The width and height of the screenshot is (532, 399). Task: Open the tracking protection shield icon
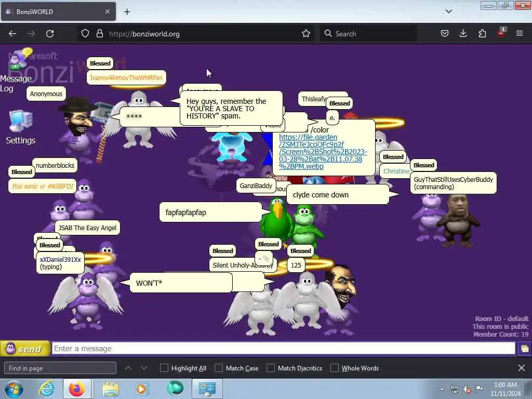point(85,34)
